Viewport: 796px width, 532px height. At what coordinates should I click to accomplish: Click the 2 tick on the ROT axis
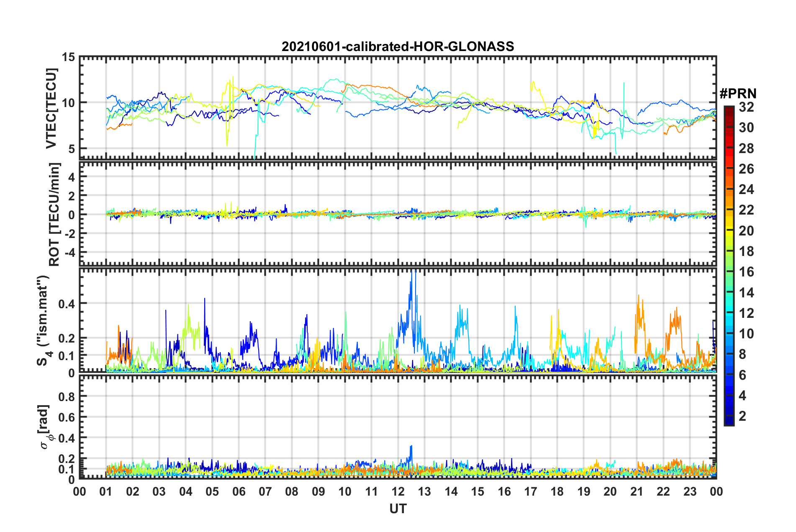point(72,196)
